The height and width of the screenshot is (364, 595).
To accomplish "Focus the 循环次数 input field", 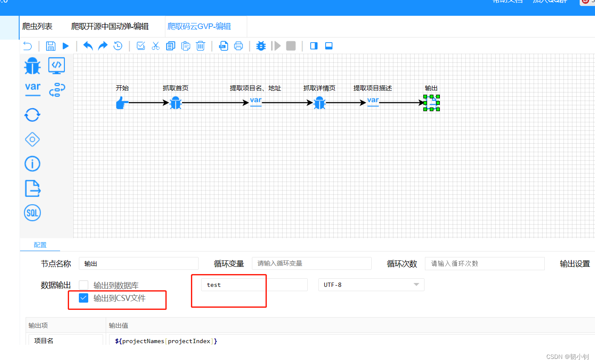I will click(x=485, y=263).
